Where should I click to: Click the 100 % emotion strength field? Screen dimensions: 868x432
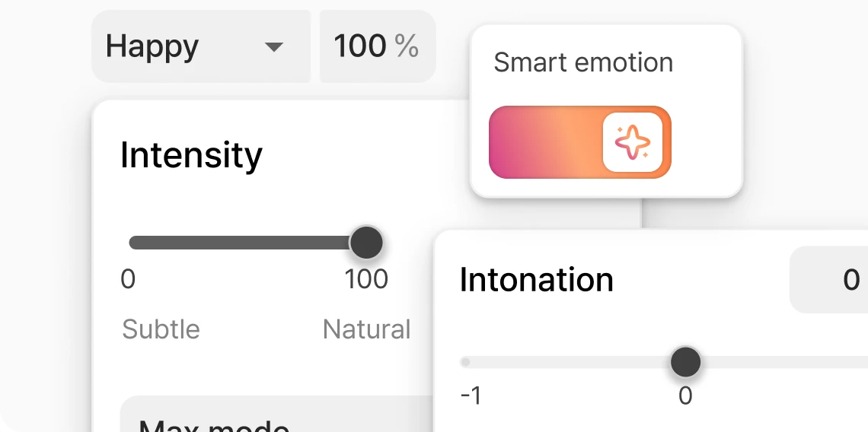click(378, 46)
